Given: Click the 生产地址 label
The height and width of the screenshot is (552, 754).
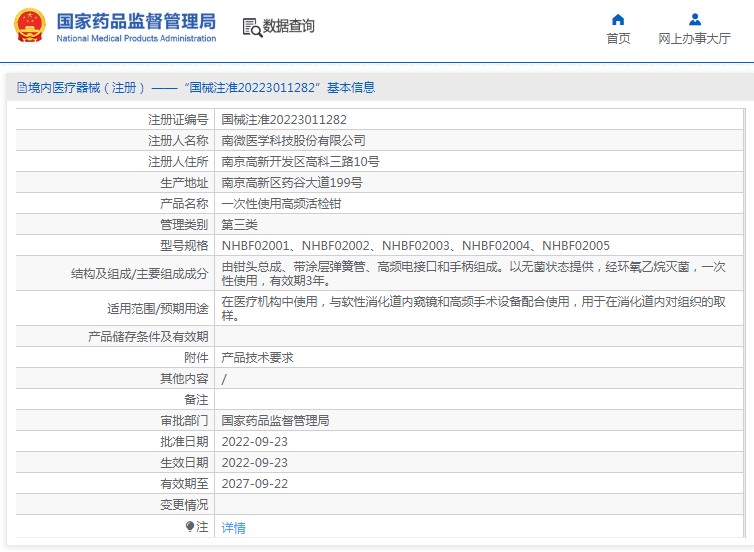Looking at the screenshot, I should (184, 183).
